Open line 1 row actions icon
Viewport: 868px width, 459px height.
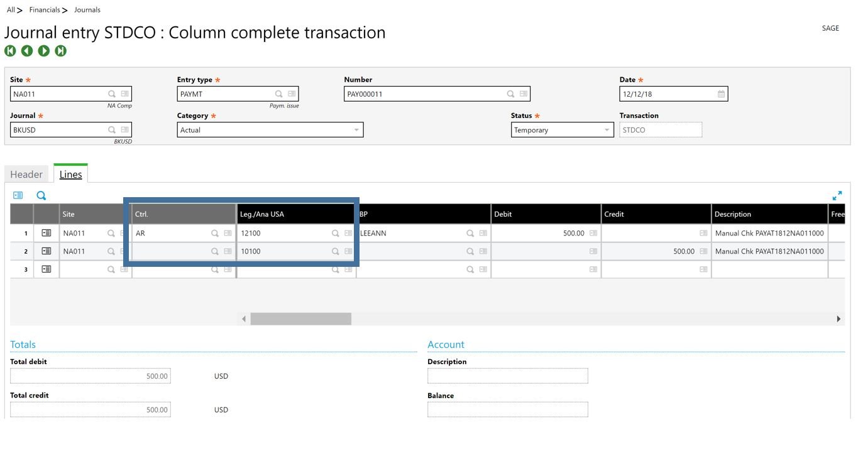pyautogui.click(x=47, y=233)
